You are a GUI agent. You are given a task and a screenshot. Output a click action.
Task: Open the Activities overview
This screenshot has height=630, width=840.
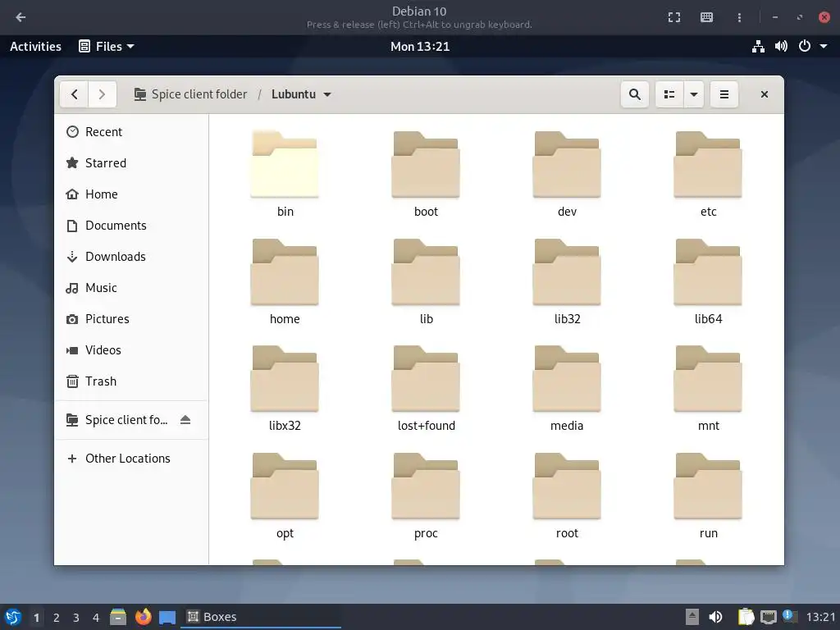click(x=35, y=47)
